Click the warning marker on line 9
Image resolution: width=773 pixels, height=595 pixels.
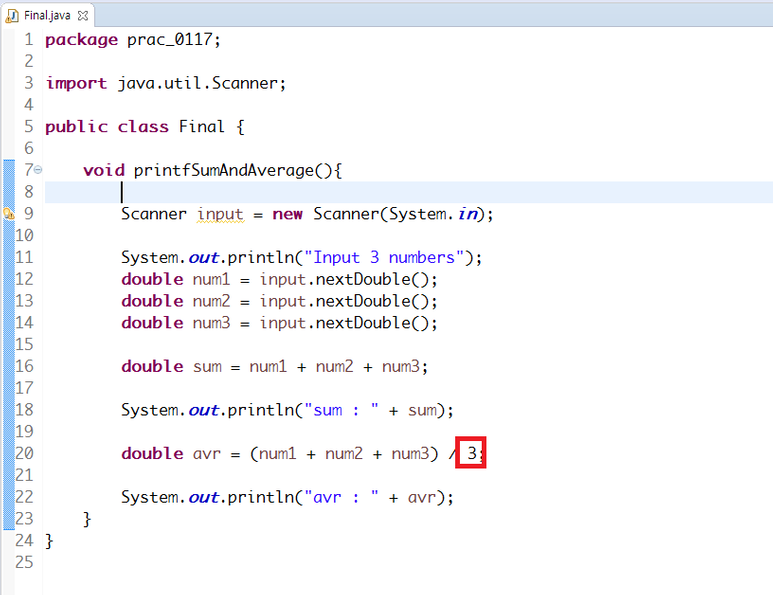pos(8,213)
